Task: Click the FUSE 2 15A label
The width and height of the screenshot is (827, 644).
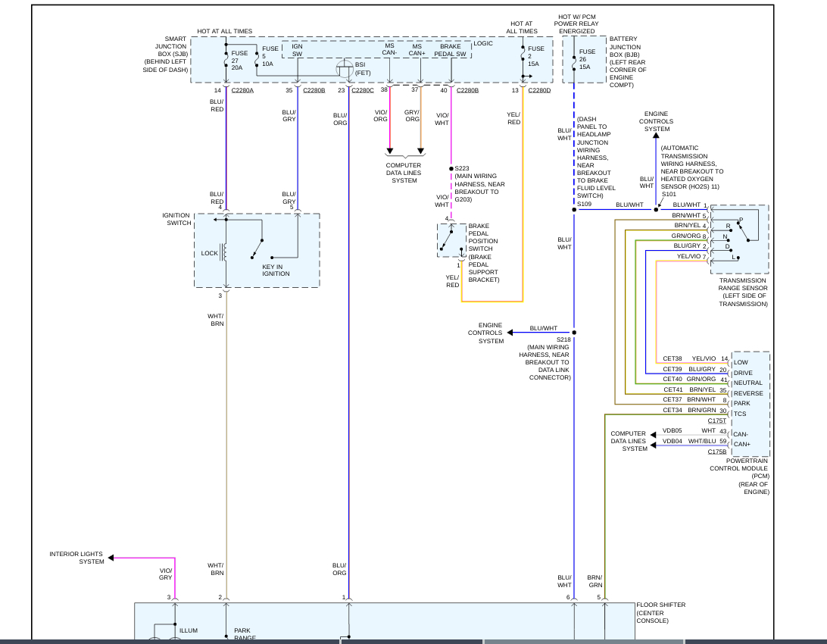Action: [536, 56]
